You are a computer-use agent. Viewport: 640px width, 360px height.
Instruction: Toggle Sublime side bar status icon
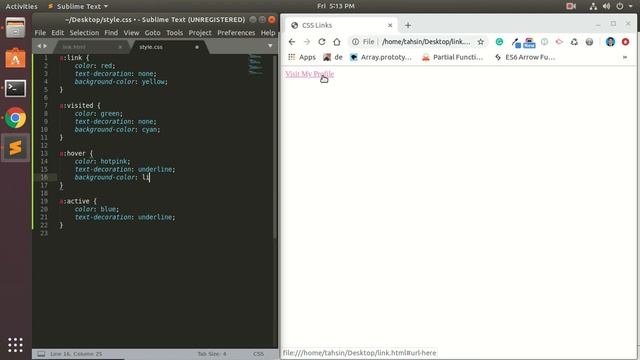[41, 354]
